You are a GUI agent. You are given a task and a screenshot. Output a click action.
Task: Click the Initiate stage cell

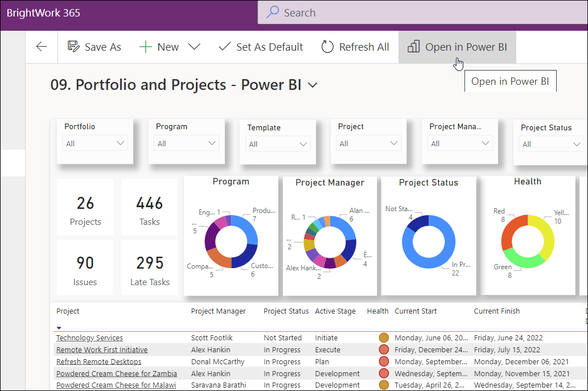coord(326,338)
